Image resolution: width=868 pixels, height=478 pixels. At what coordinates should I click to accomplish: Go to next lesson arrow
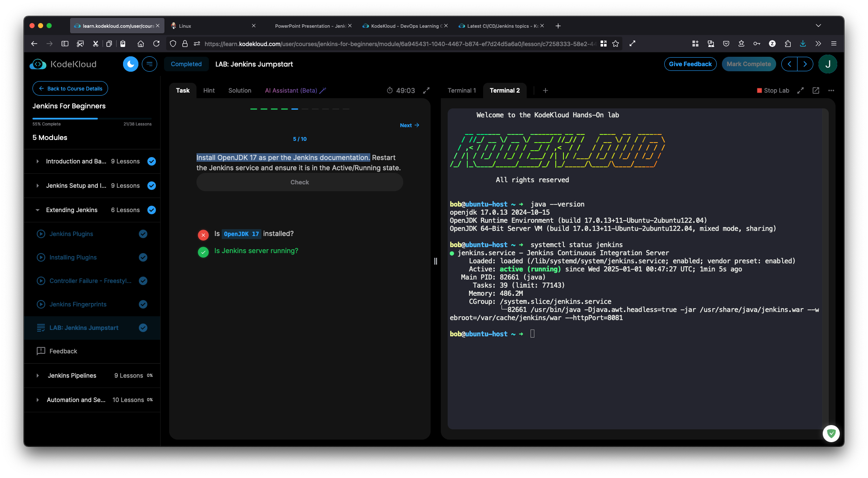(805, 64)
